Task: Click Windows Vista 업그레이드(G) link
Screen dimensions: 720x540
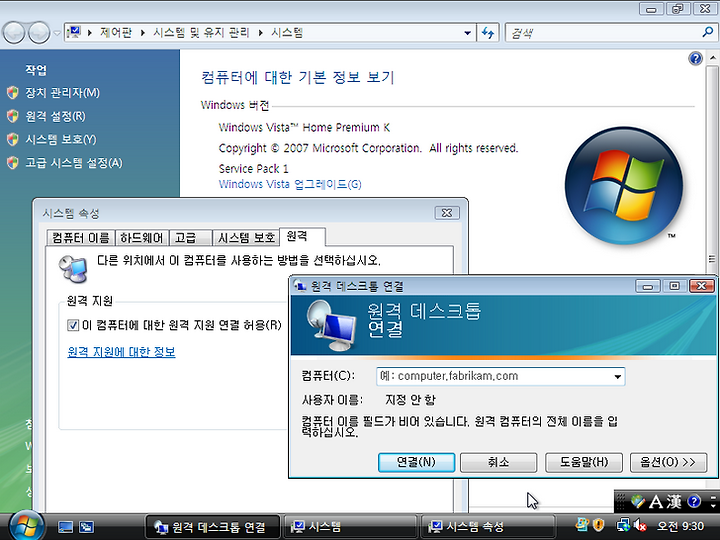Action: tap(290, 184)
